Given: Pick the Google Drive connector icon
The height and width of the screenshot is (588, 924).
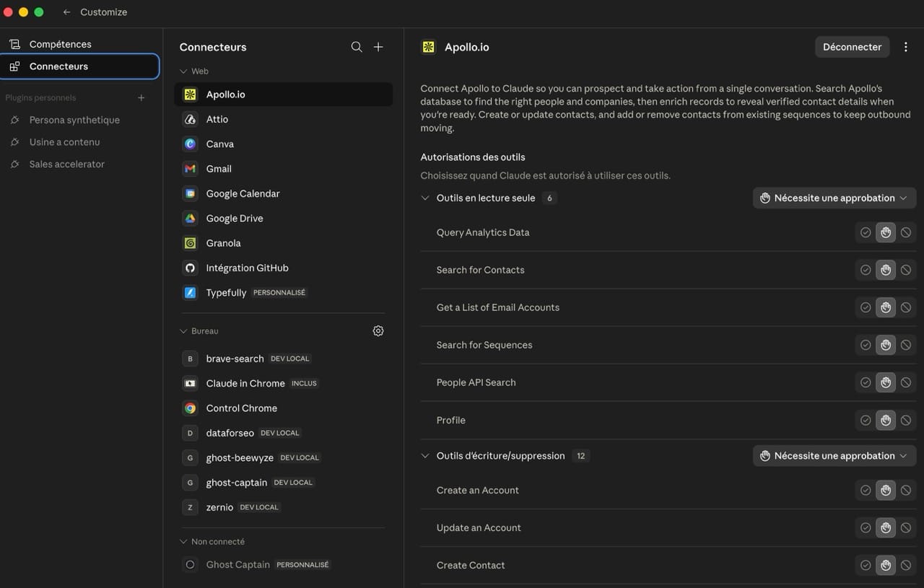Looking at the screenshot, I should point(190,219).
